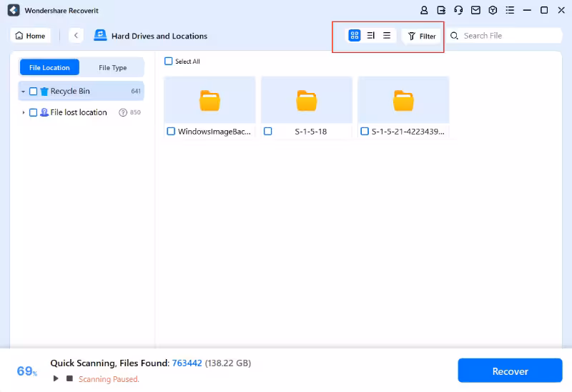Open the WindowsImageBac... folder thumbnail
This screenshot has width=572, height=392.
tap(209, 100)
